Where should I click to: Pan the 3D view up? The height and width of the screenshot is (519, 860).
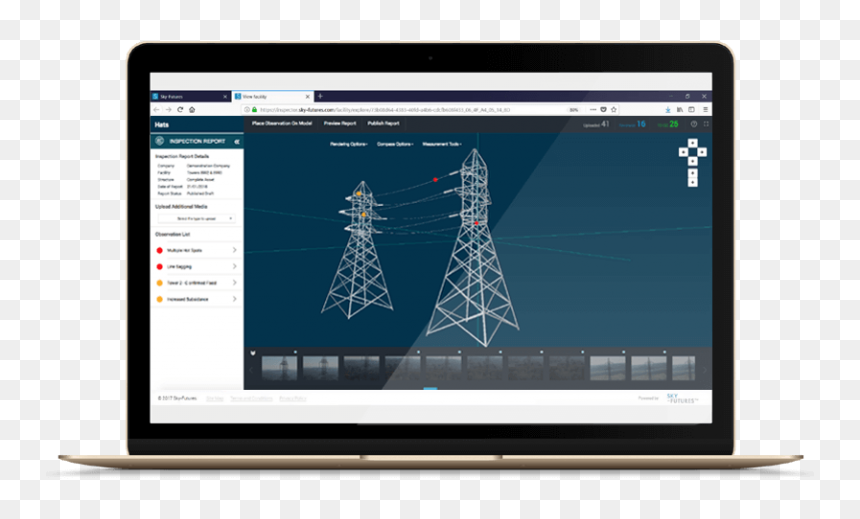point(693,143)
